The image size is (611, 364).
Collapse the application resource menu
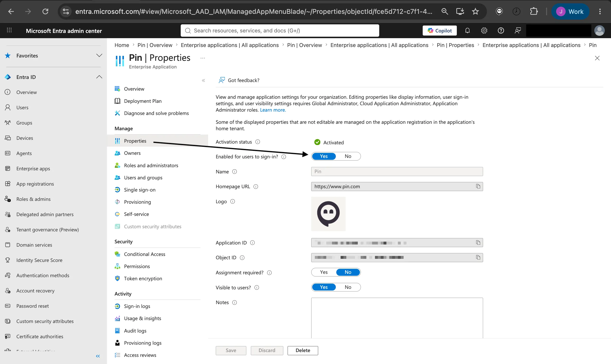click(x=203, y=80)
